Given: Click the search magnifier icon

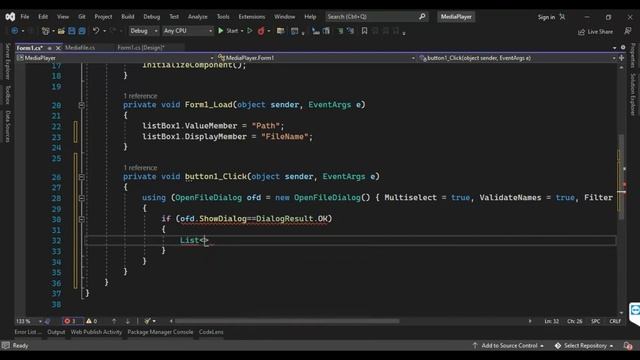Looking at the screenshot, I should (x=422, y=17).
